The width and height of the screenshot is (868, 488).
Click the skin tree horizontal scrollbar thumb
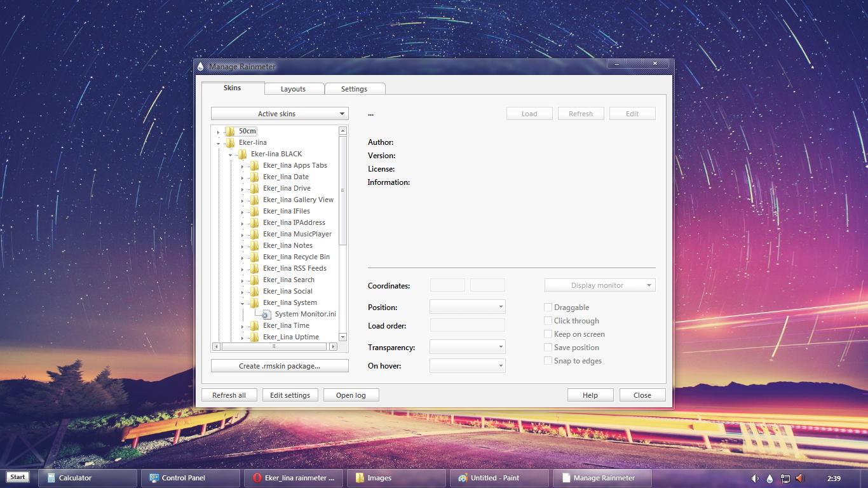[x=274, y=346]
